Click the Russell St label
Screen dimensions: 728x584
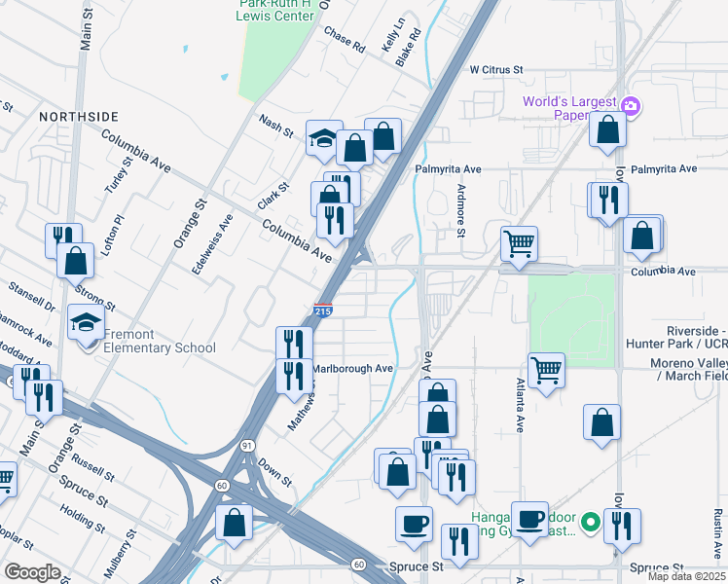coord(92,467)
